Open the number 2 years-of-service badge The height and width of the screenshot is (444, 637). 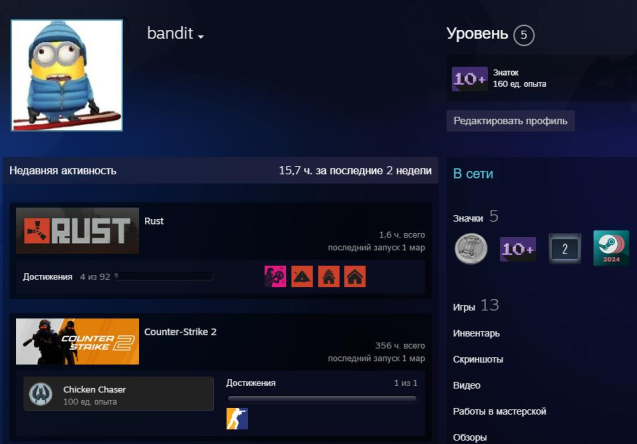click(x=565, y=249)
